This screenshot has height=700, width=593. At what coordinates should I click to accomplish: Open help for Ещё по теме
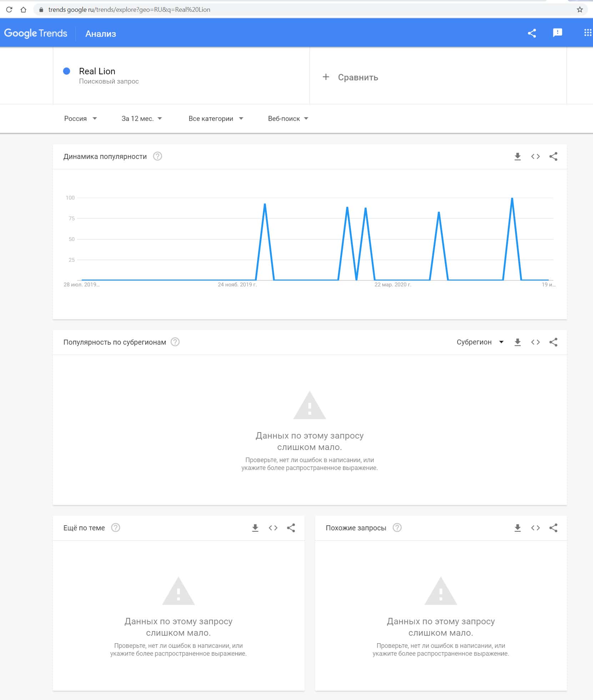tap(116, 528)
